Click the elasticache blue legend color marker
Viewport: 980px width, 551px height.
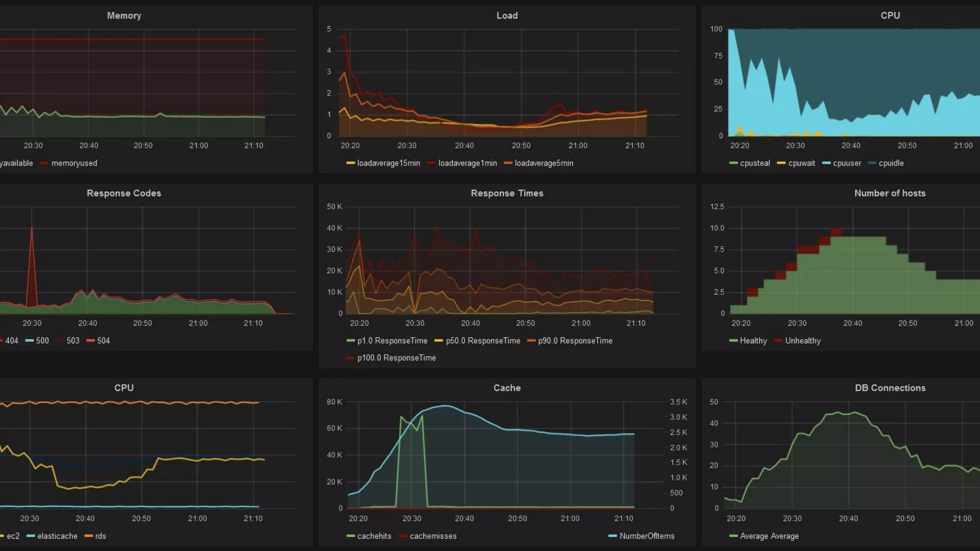coord(31,536)
